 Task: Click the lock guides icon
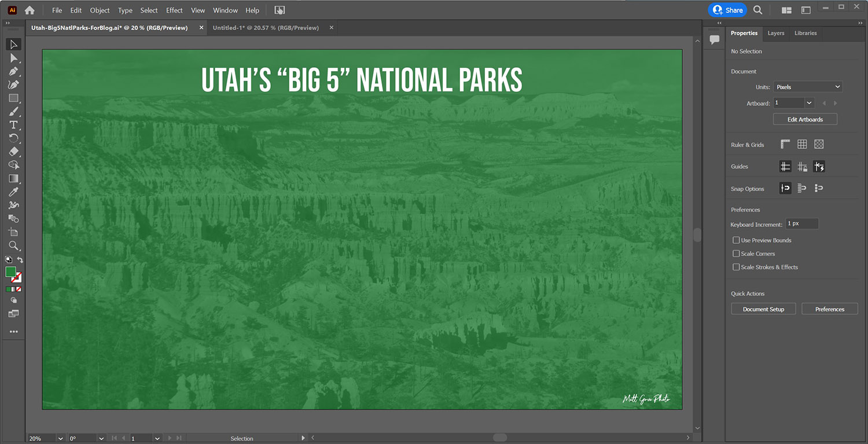click(x=802, y=167)
